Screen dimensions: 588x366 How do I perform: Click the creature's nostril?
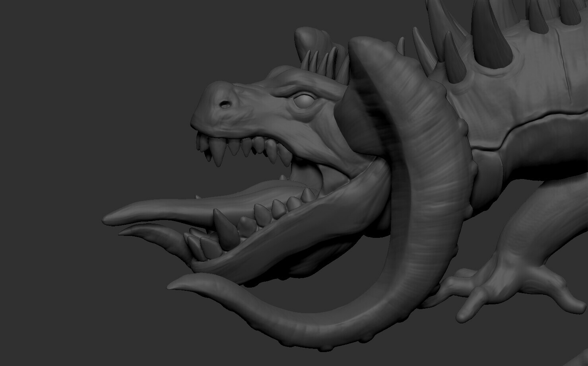[x=225, y=103]
